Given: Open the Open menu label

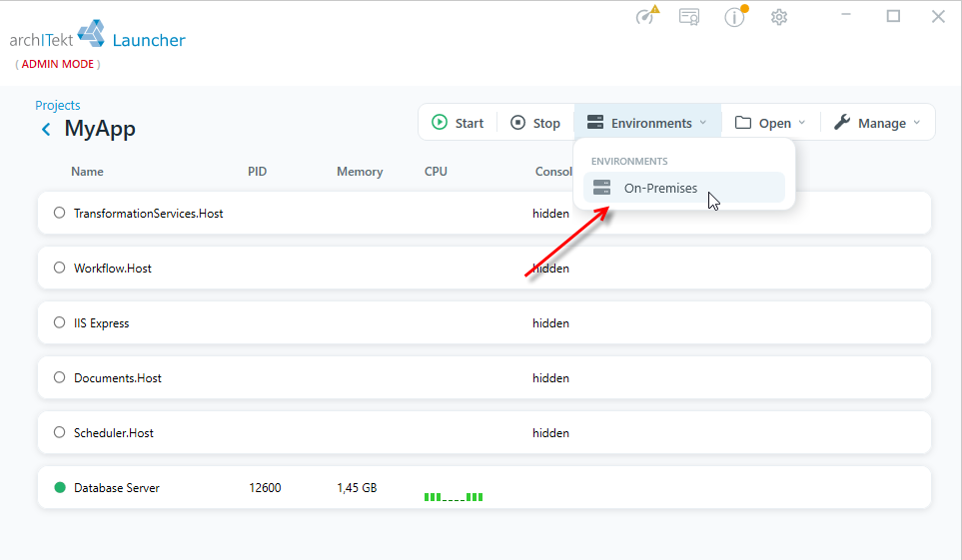Looking at the screenshot, I should (x=775, y=124).
